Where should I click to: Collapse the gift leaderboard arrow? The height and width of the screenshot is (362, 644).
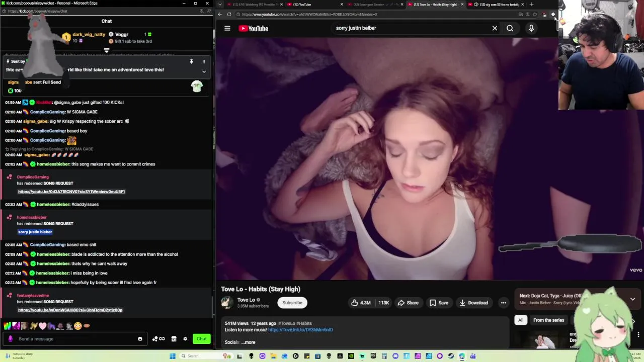point(107,51)
